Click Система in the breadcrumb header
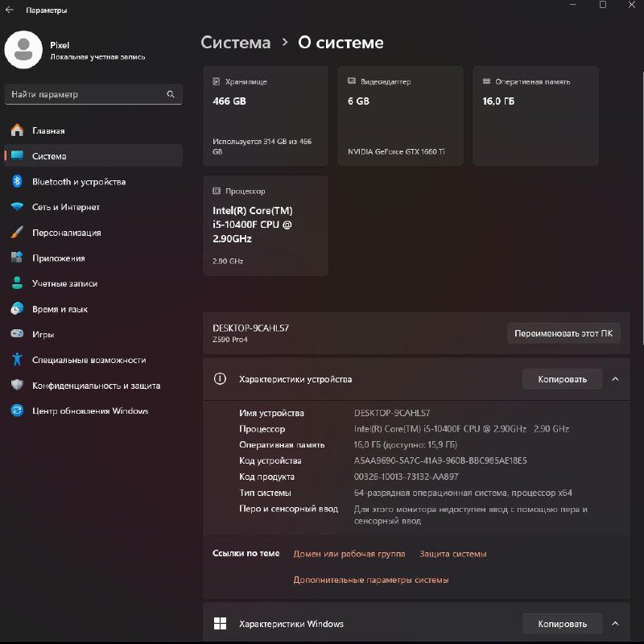This screenshot has width=644, height=644. pyautogui.click(x=234, y=42)
